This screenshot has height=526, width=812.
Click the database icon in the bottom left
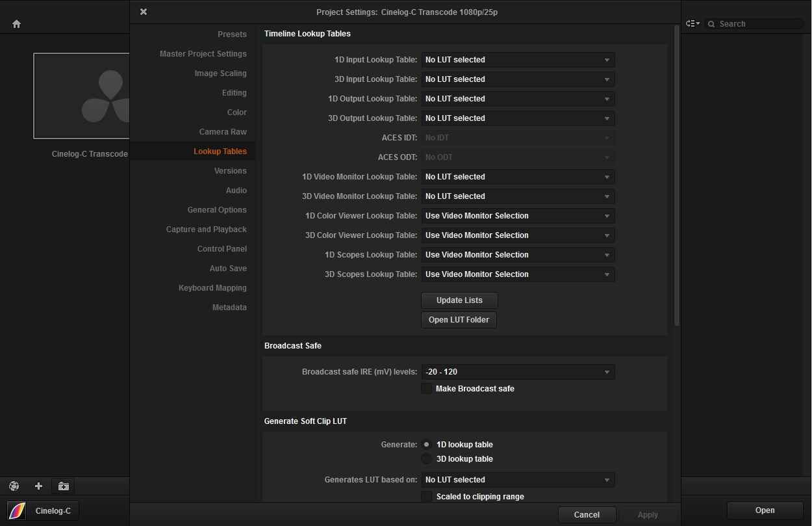pos(14,486)
